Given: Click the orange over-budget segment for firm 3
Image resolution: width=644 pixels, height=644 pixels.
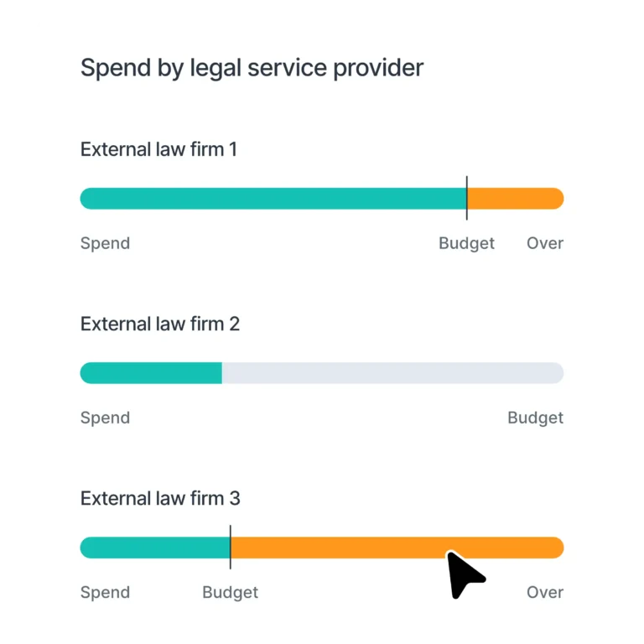Looking at the screenshot, I should (x=352, y=548).
